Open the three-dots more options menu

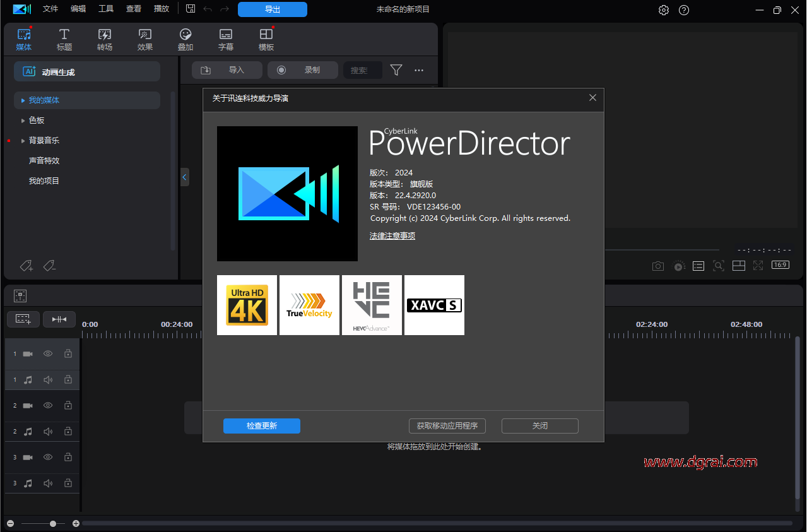pyautogui.click(x=419, y=70)
